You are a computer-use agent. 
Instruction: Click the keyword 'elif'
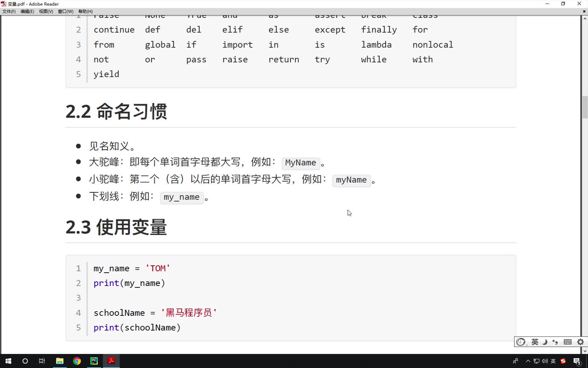232,30
